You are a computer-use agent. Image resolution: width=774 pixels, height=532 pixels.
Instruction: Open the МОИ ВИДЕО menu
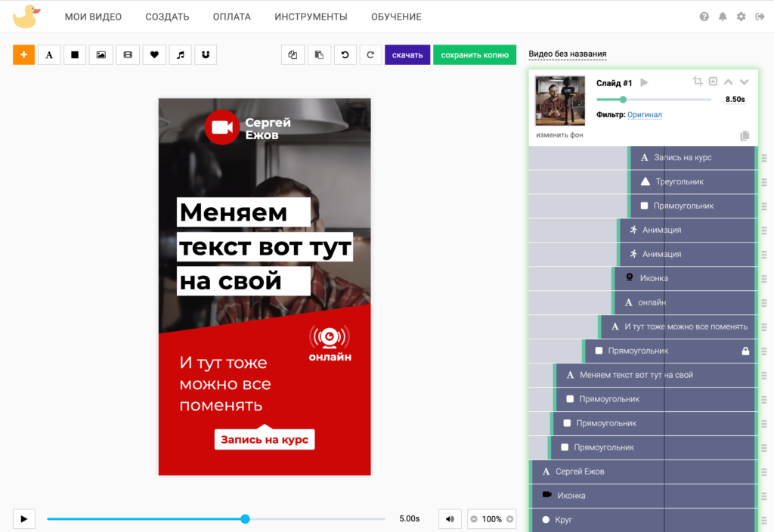pyautogui.click(x=93, y=17)
